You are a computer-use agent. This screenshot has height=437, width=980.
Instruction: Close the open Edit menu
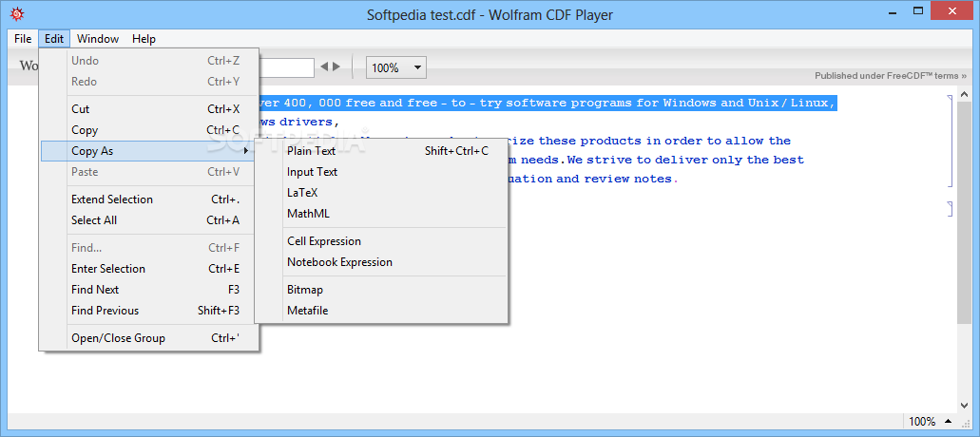click(x=54, y=39)
